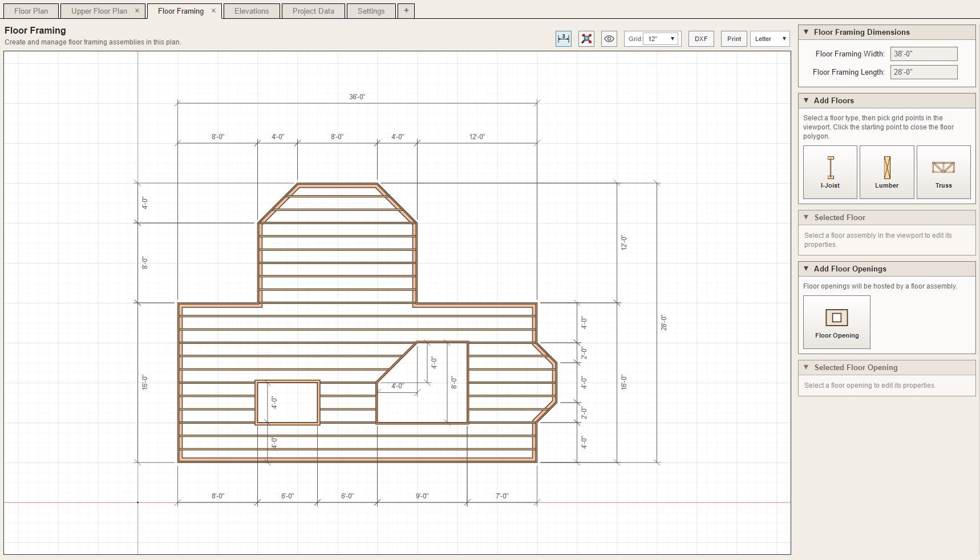980x560 pixels.
Task: Open the Settings tab
Action: click(x=371, y=11)
